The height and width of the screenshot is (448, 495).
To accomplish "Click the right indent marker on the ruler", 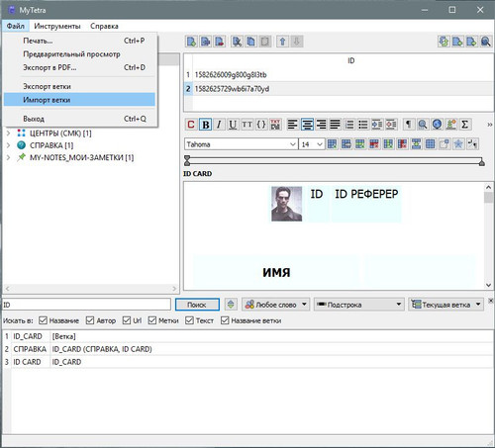I will pyautogui.click(x=482, y=162).
